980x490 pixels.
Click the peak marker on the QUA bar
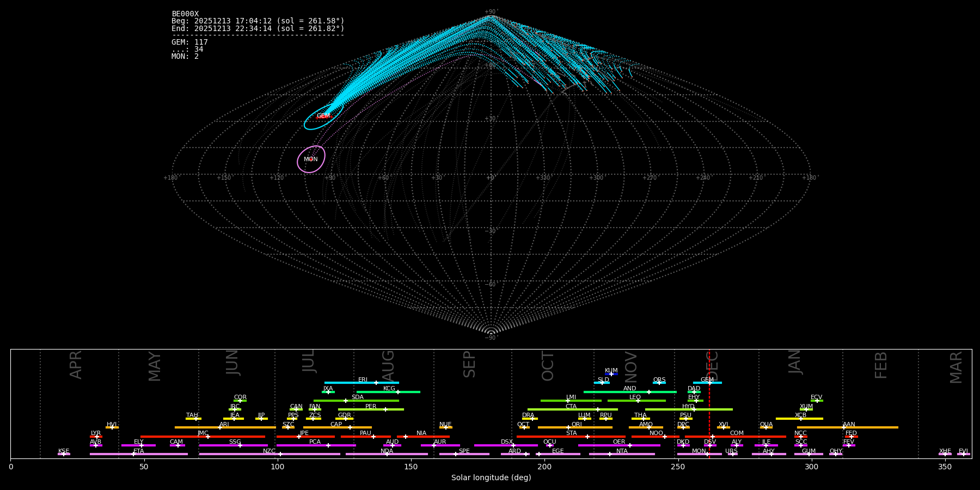click(766, 427)
